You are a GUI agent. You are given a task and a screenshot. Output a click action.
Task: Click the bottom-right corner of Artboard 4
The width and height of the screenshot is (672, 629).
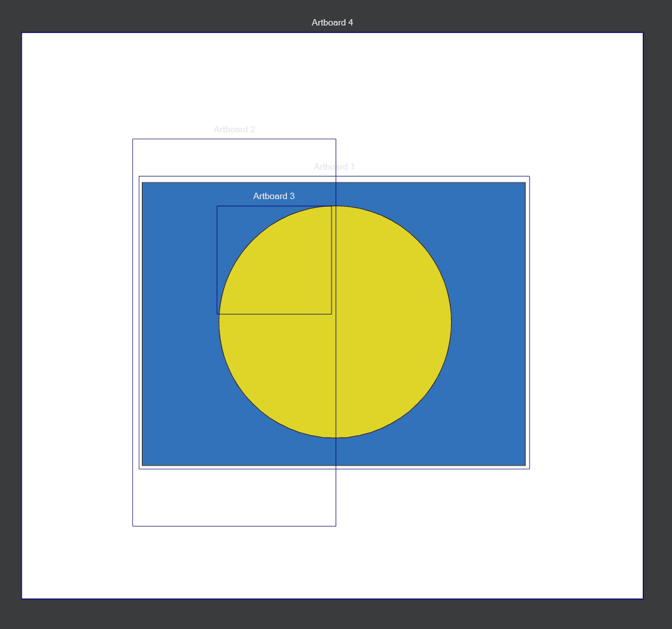(x=643, y=598)
